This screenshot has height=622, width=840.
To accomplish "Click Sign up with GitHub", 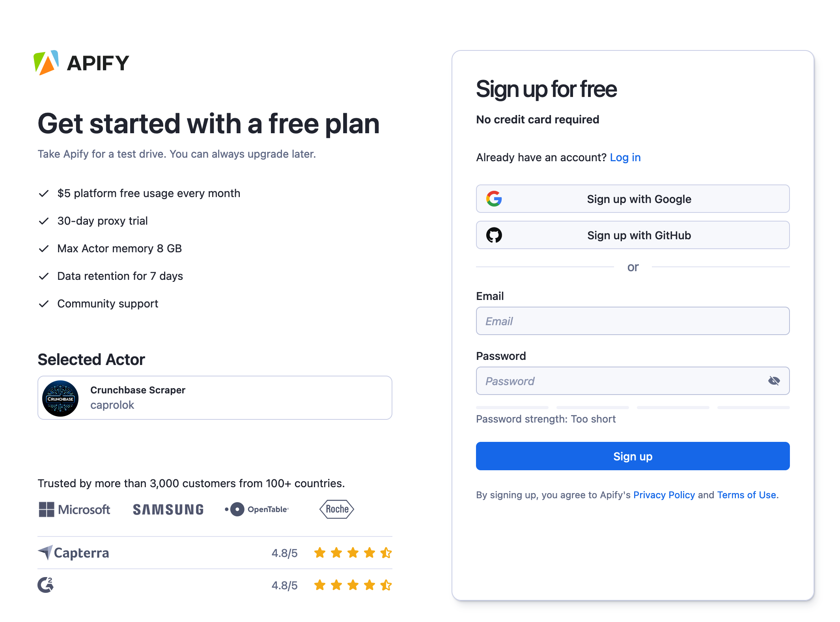I will click(x=633, y=235).
